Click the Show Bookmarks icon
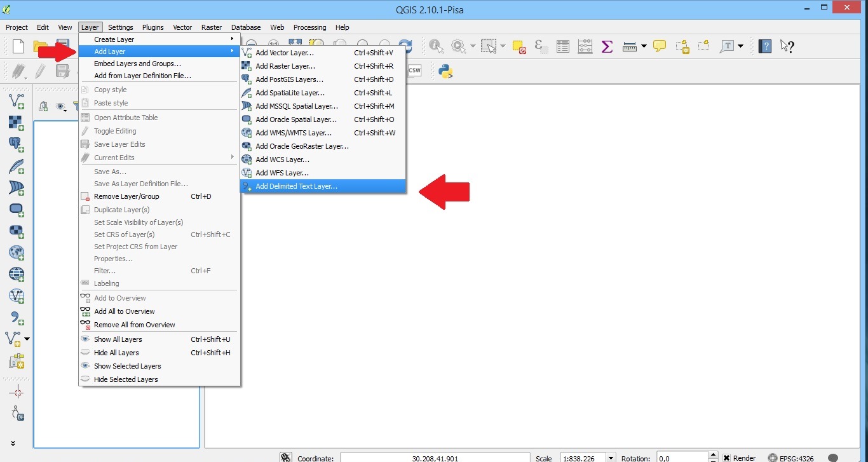 (x=703, y=46)
